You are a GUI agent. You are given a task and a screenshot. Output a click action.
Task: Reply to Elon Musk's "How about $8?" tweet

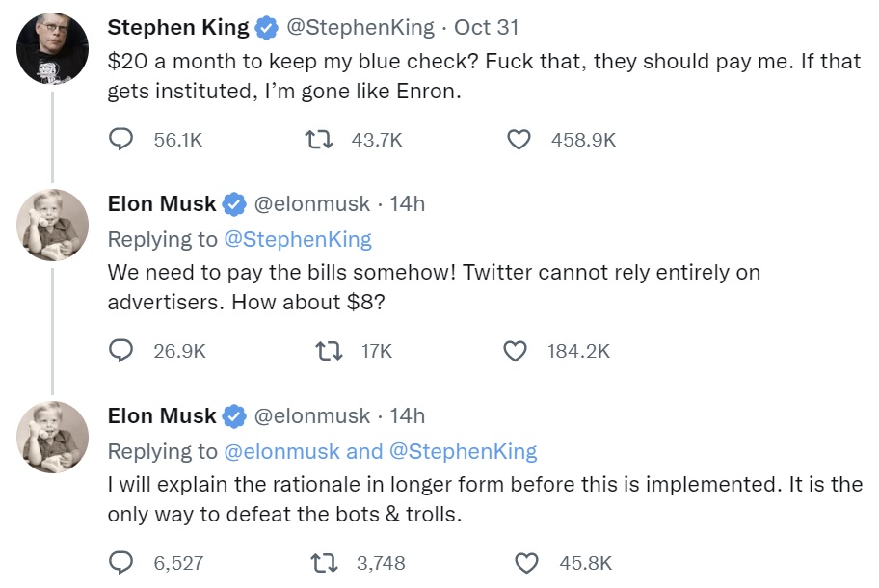pos(120,351)
